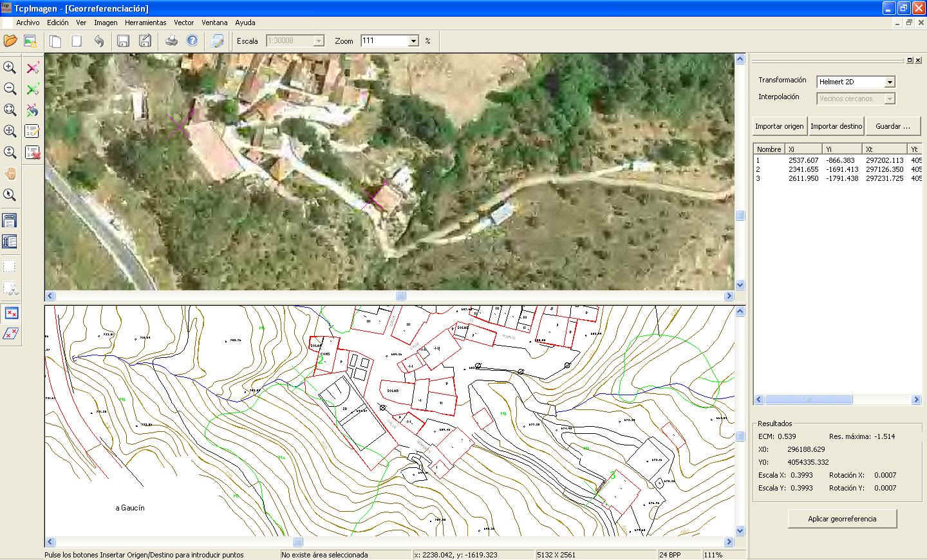Click the Importar origen button
Screen dimensions: 927x560
779,126
